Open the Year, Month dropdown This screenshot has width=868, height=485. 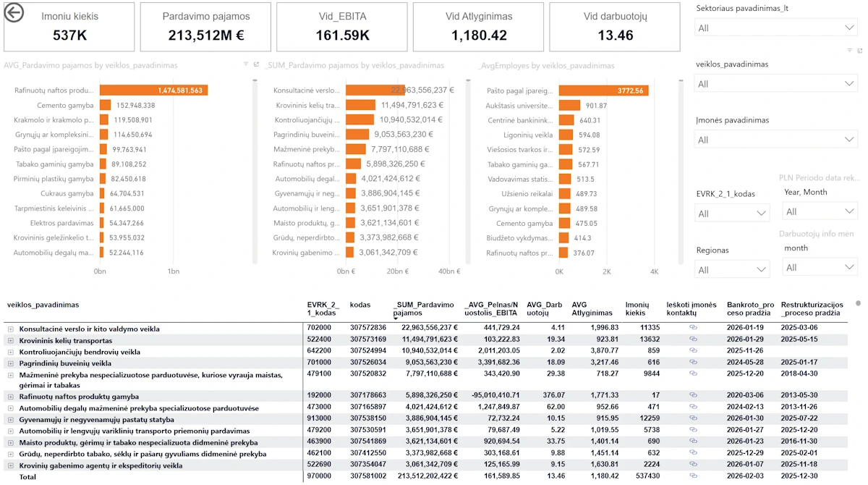pos(820,211)
